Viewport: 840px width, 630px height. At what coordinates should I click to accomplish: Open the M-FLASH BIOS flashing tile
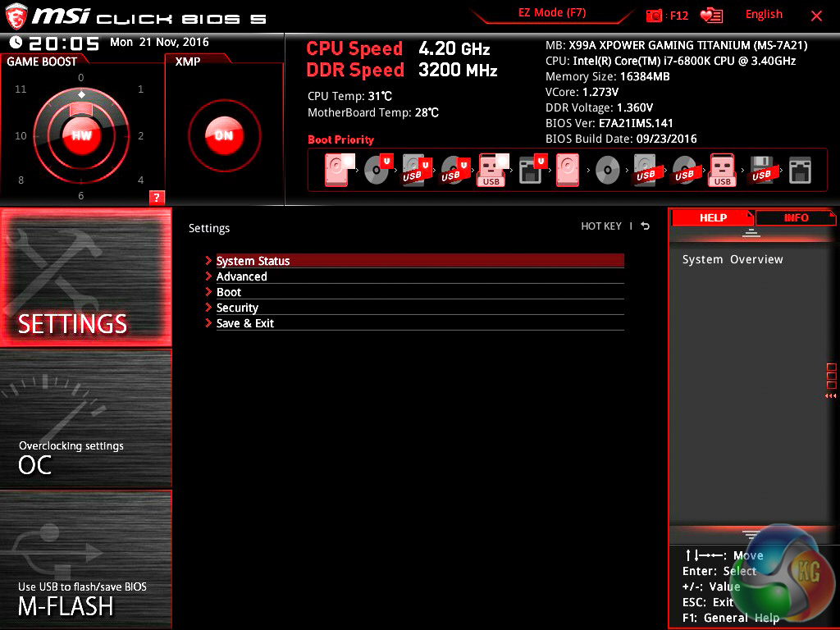(85, 559)
